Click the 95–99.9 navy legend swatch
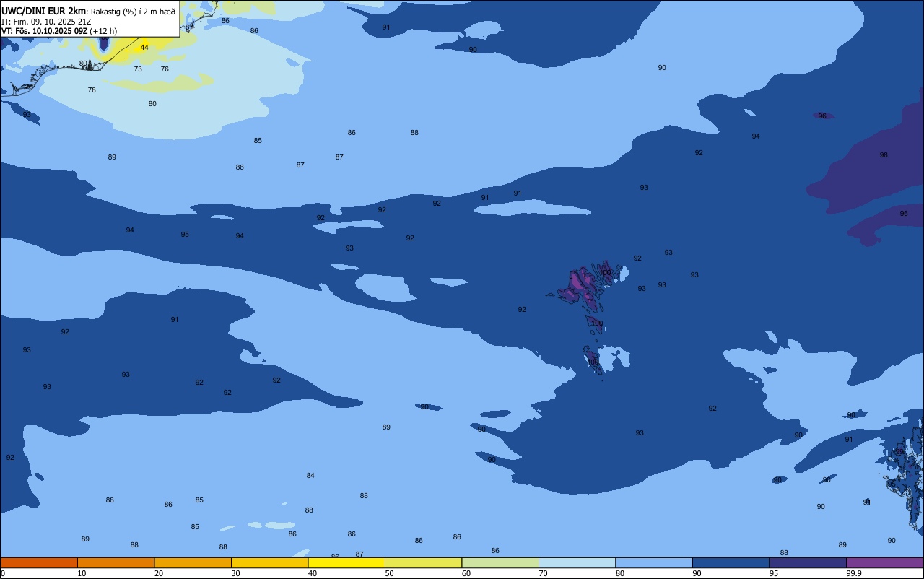The image size is (924, 579). tap(808, 562)
